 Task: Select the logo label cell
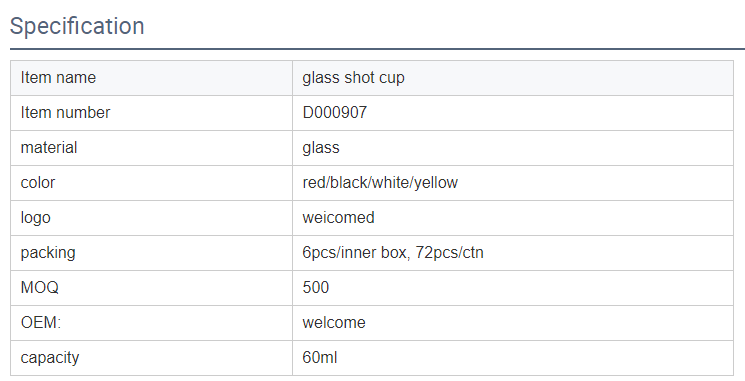(x=152, y=218)
